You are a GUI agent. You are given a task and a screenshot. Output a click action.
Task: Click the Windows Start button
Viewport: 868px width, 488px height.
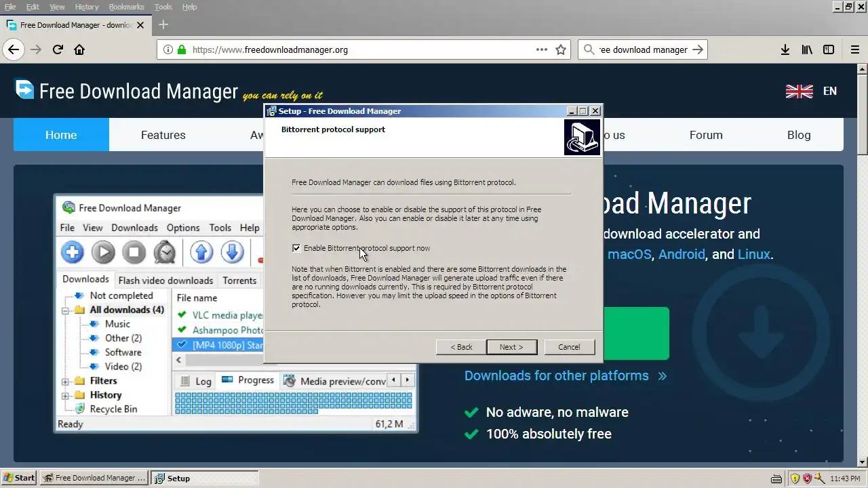click(x=19, y=478)
